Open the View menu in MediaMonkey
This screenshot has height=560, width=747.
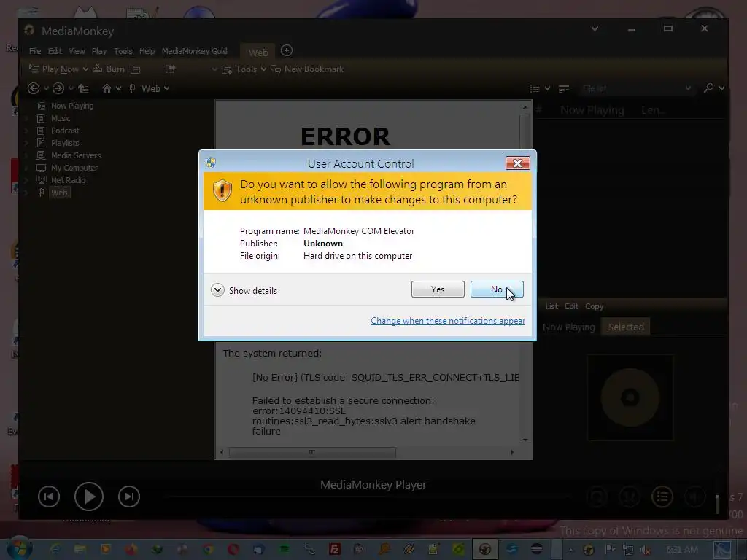tap(77, 51)
